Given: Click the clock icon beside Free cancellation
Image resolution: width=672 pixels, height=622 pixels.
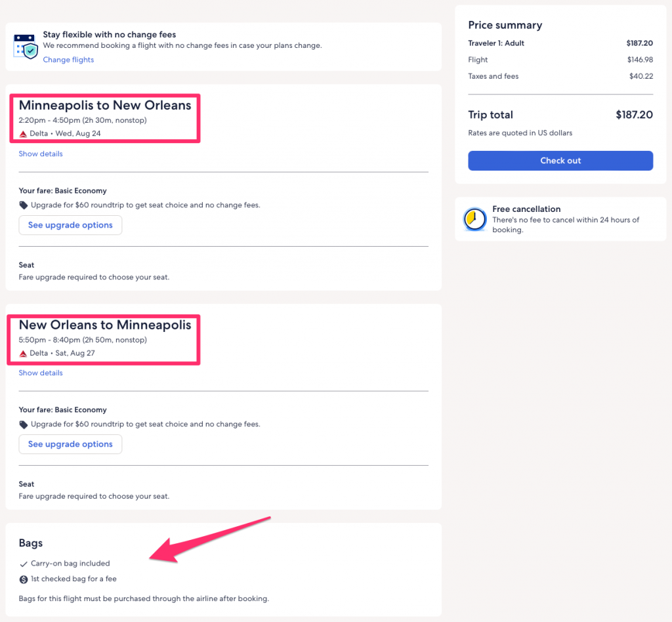Looking at the screenshot, I should pyautogui.click(x=474, y=219).
